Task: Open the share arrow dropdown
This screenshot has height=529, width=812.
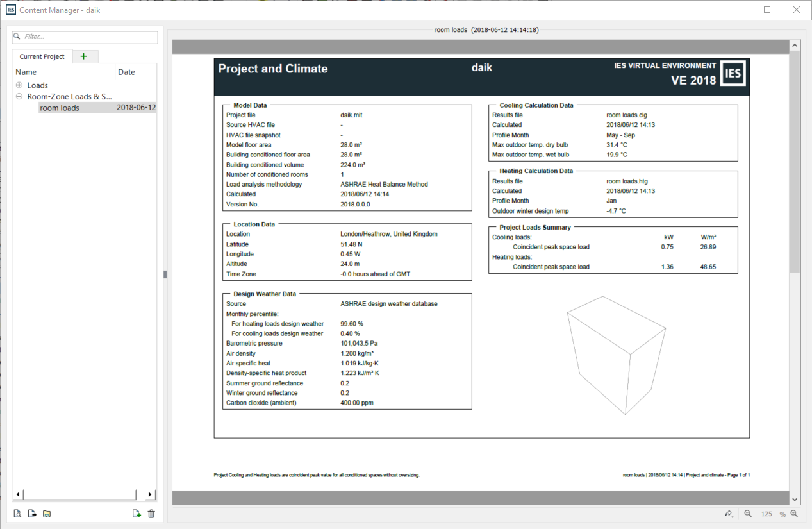Action: point(729,514)
